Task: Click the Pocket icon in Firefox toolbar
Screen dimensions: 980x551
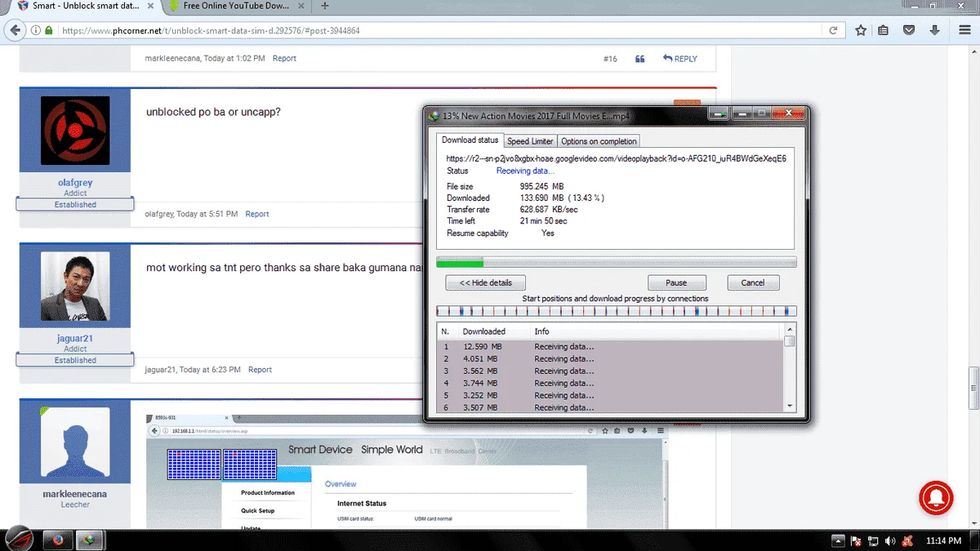Action: (909, 31)
